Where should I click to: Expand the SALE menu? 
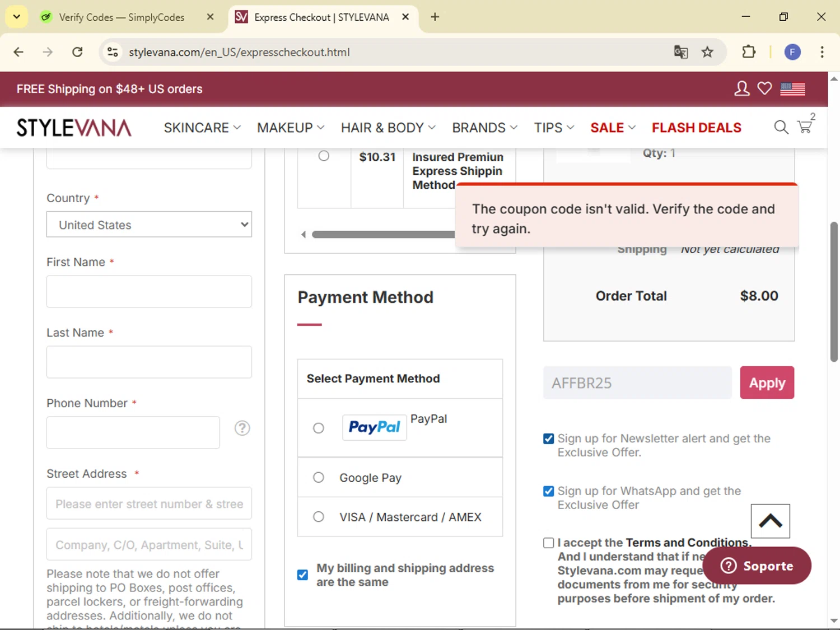point(613,128)
